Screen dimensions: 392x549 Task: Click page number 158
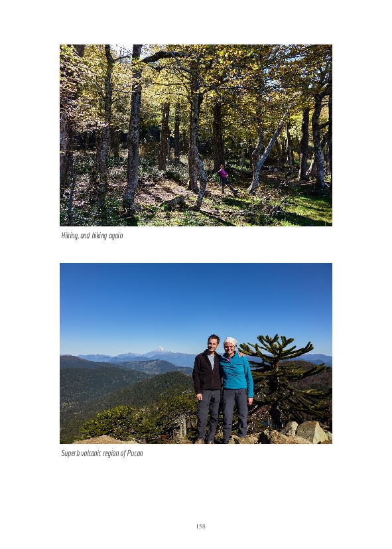[200, 526]
